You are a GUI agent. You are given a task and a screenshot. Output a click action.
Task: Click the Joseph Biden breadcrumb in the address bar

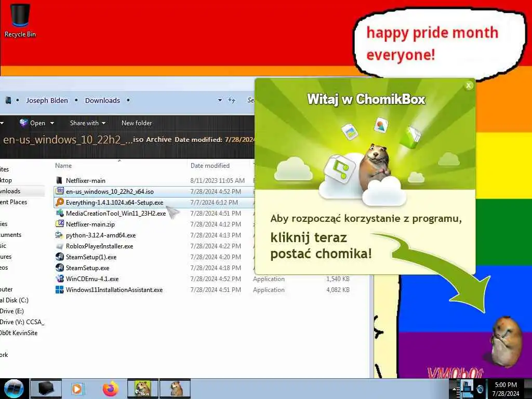(x=47, y=100)
